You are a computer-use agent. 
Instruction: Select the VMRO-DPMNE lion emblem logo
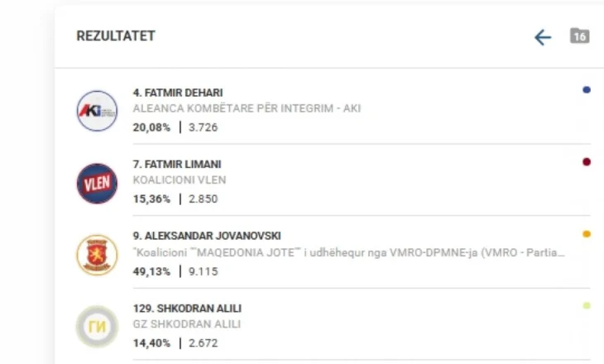coord(97,255)
